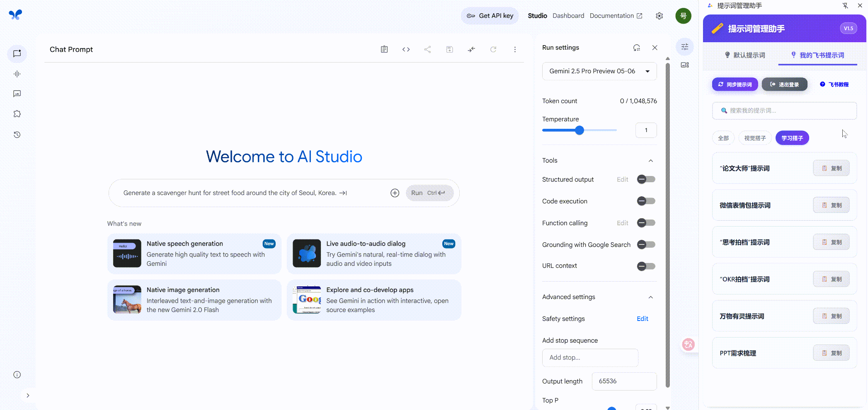868x410 pixels.
Task: Open System instructions clipboard icon
Action: [x=384, y=49]
